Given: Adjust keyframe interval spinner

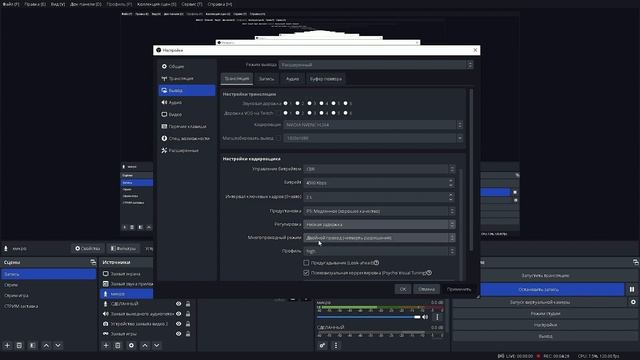Looking at the screenshot, I should pyautogui.click(x=451, y=197).
